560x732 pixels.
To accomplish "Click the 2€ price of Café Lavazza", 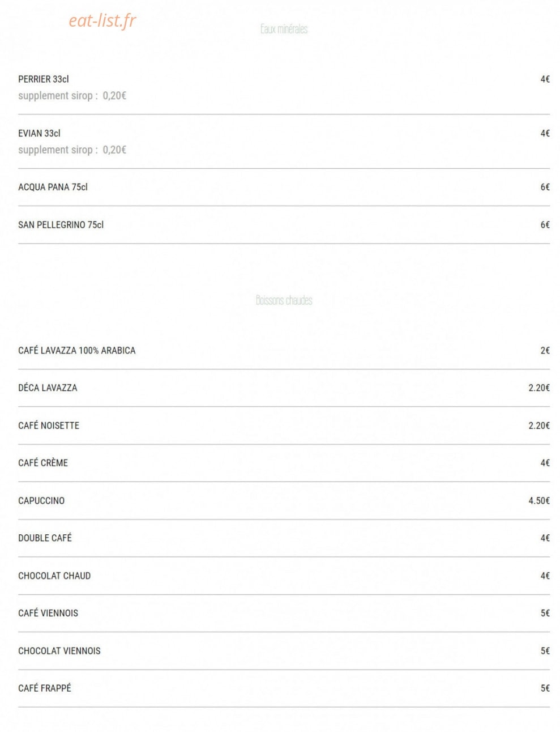I will click(545, 351).
